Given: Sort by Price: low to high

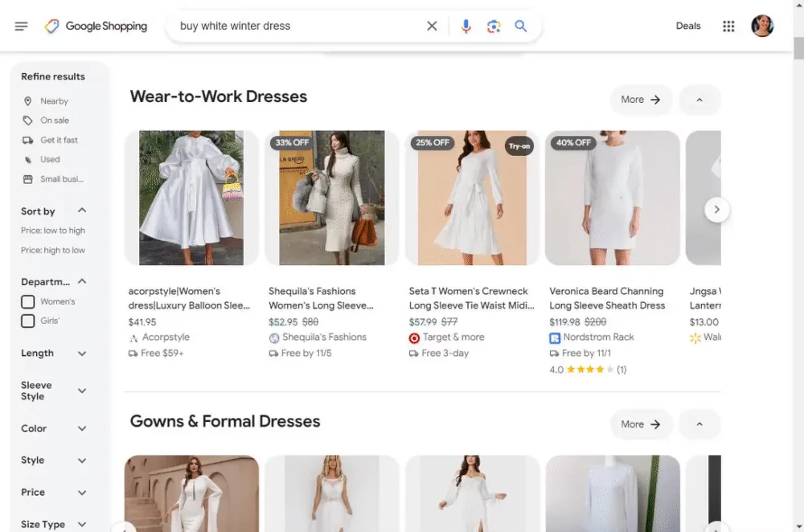Looking at the screenshot, I should (x=53, y=231).
